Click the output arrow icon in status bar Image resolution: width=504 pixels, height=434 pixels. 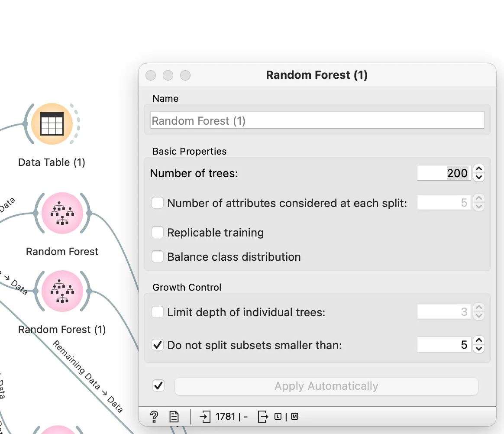tap(262, 417)
